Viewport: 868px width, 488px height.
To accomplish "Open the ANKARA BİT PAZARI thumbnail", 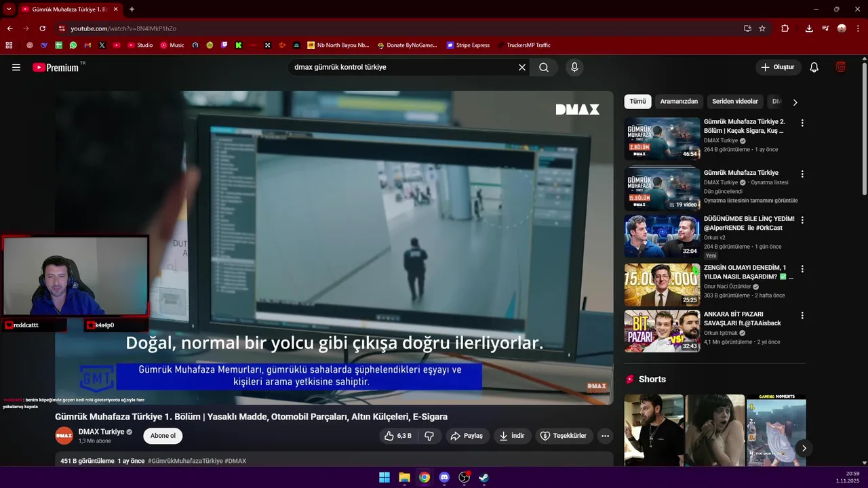I will 662,331.
